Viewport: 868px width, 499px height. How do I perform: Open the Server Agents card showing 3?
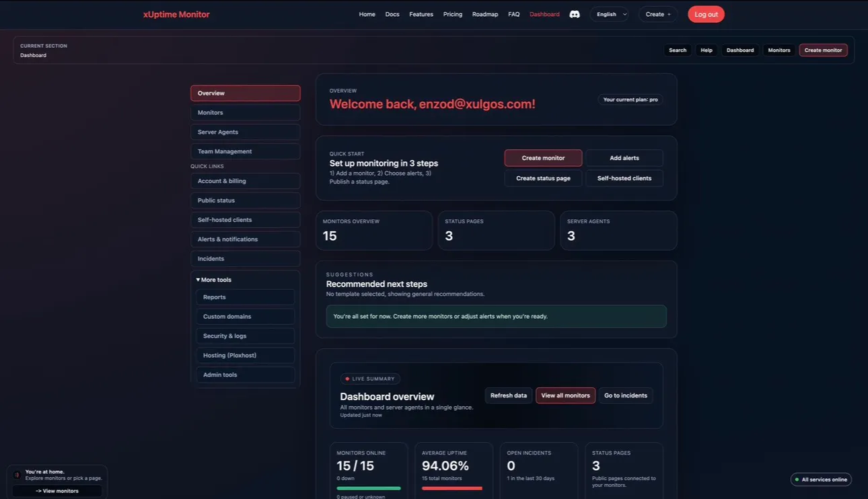click(618, 231)
